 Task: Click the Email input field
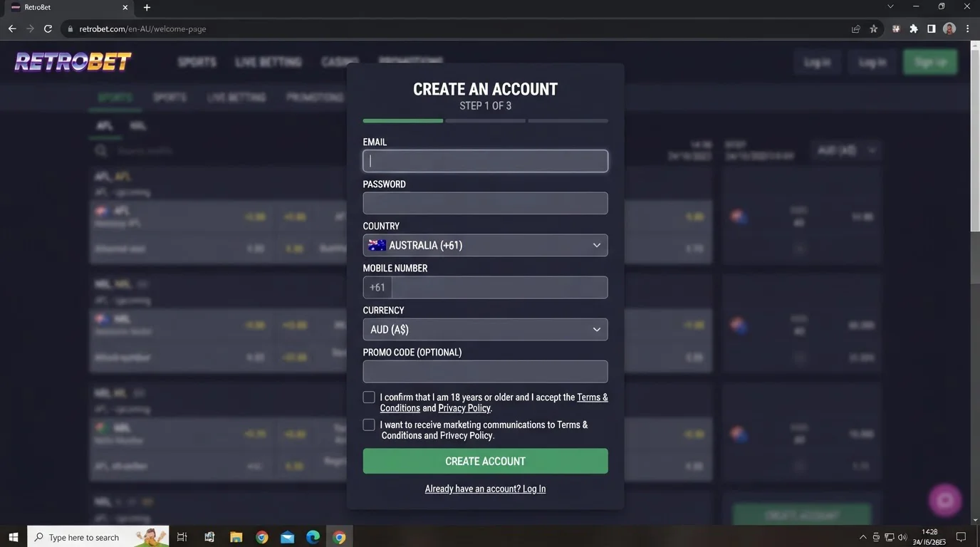coord(485,161)
